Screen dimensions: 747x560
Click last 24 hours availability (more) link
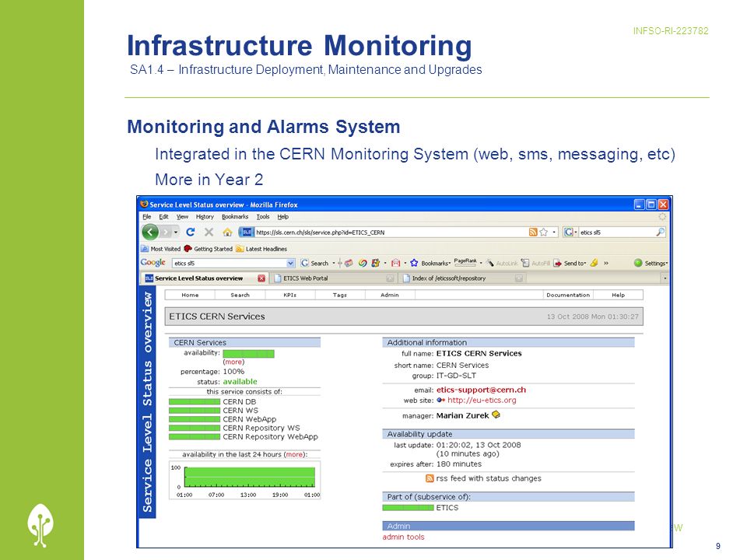(x=294, y=454)
